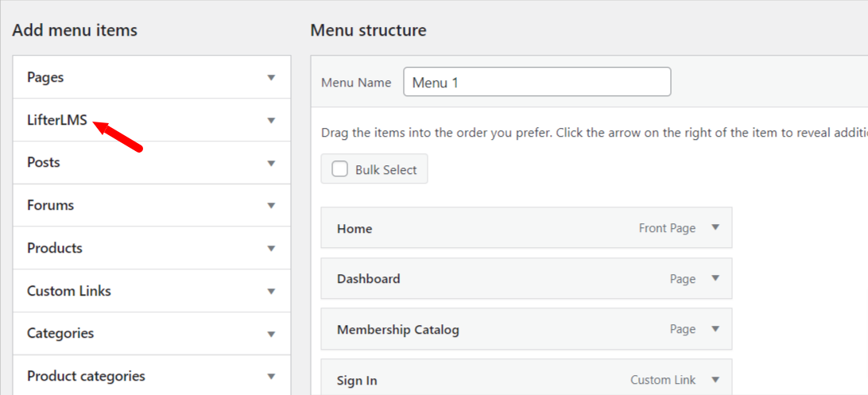The height and width of the screenshot is (395, 868).
Task: Expand the Product categories panel arrow
Action: [271, 377]
